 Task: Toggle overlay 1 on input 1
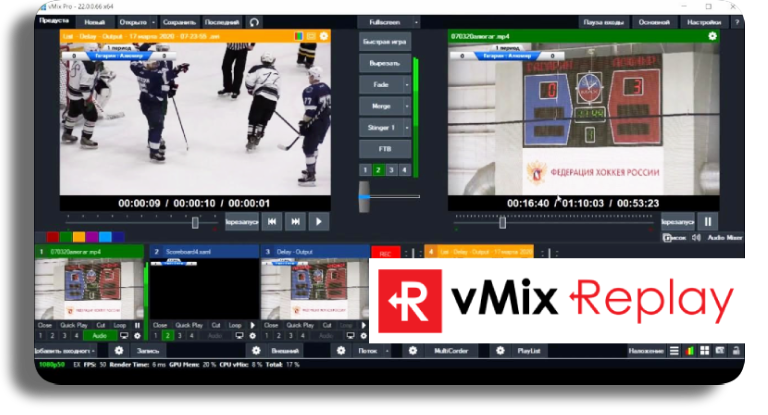(40, 336)
